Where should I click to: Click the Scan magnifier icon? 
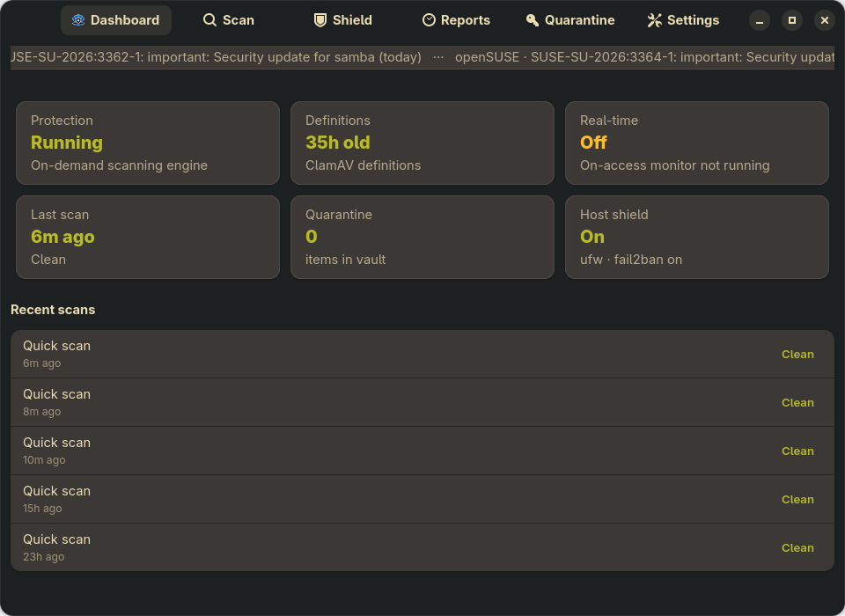[209, 20]
